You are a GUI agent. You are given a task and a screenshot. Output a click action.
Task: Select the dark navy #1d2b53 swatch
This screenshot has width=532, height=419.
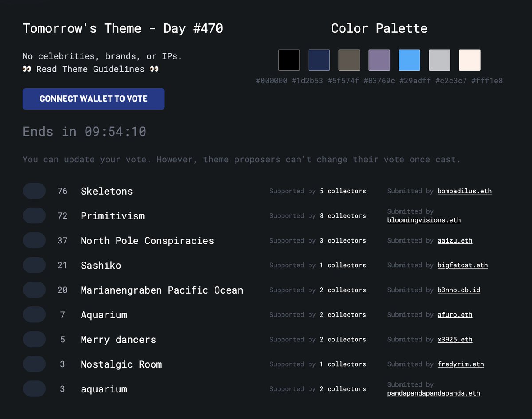[319, 60]
